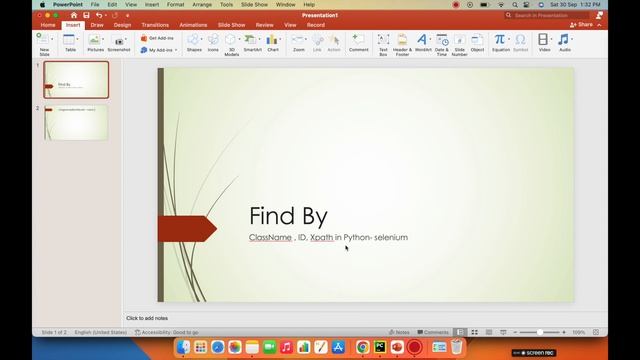Toggle the Notes pane button
Viewport: 640px width, 360px height.
(399, 332)
